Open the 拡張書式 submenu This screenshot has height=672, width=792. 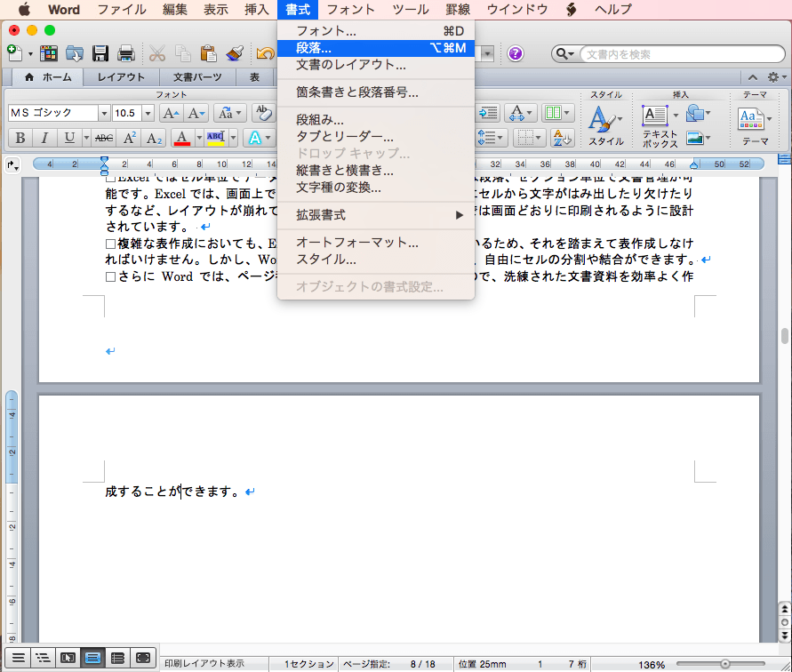pos(376,215)
